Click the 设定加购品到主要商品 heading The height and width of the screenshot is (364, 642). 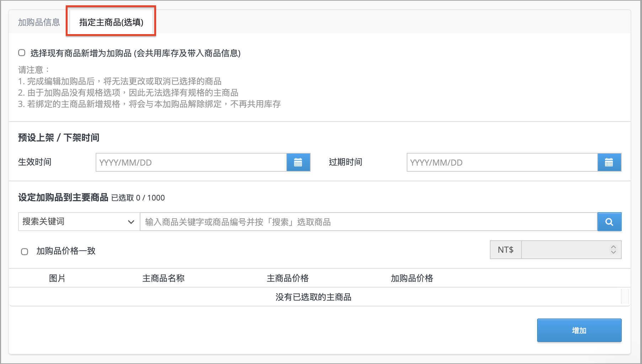[63, 197]
